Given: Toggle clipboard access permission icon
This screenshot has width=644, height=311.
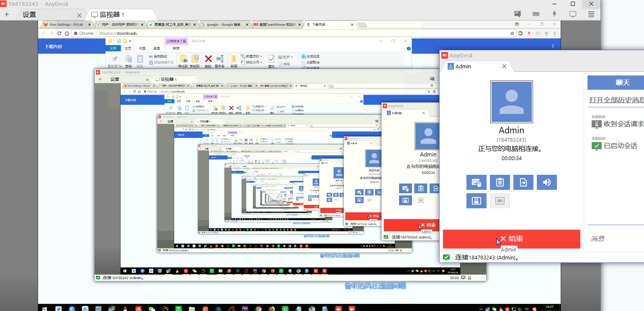Looking at the screenshot, I should point(500,182).
